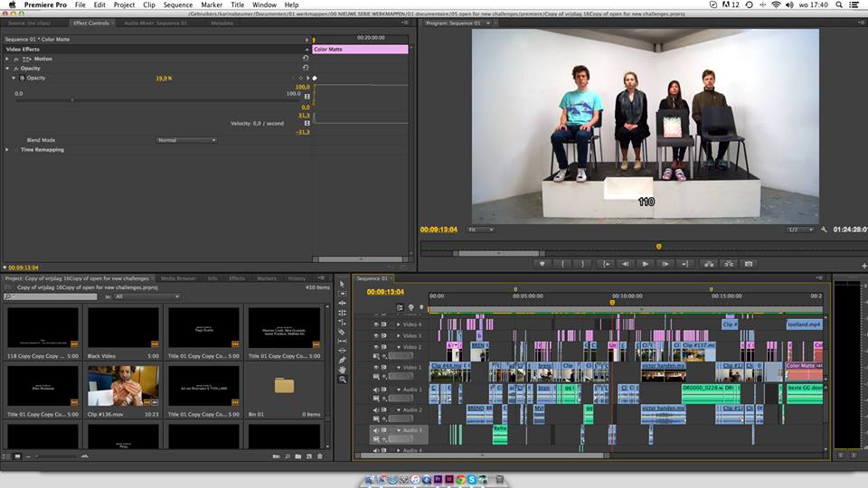Expand the Motion effect properties

(x=7, y=59)
